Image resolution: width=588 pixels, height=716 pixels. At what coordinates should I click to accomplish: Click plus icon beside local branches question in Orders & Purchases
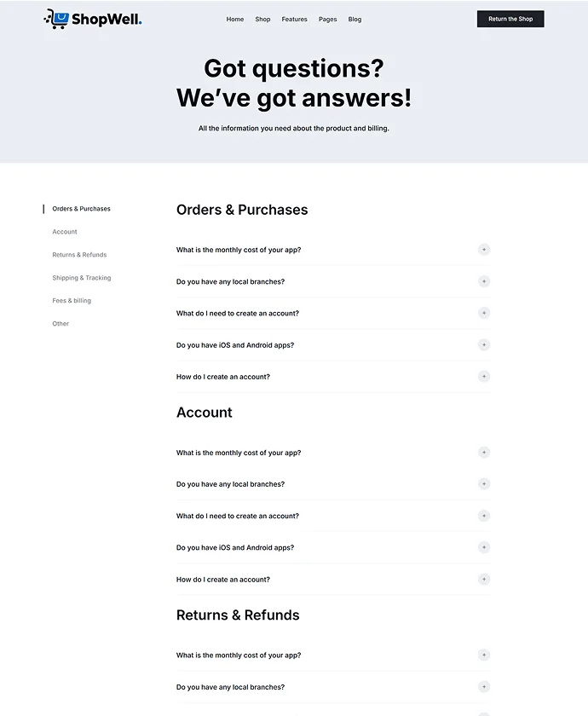click(x=484, y=281)
